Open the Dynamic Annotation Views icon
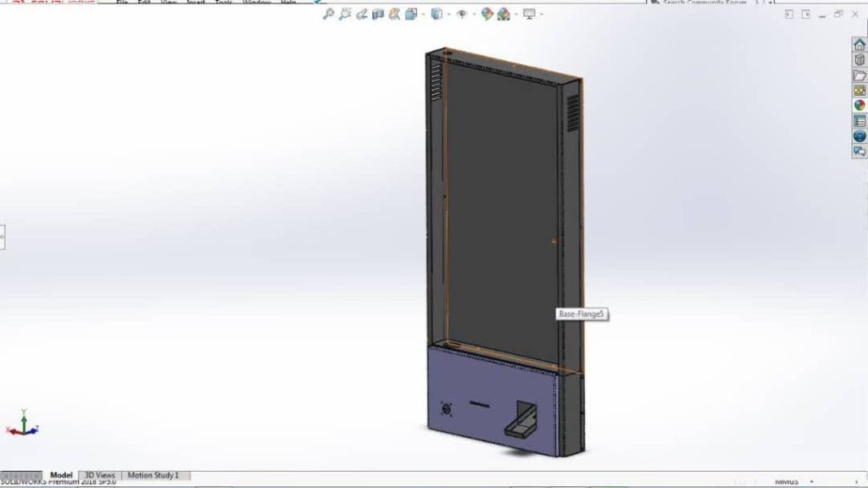Image resolution: width=868 pixels, height=488 pixels. click(394, 14)
